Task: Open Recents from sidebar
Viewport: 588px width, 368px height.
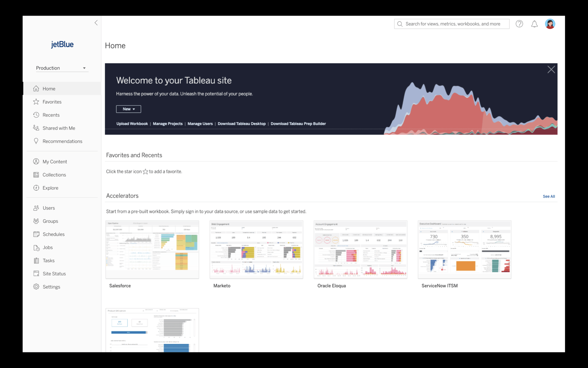Action: 51,115
